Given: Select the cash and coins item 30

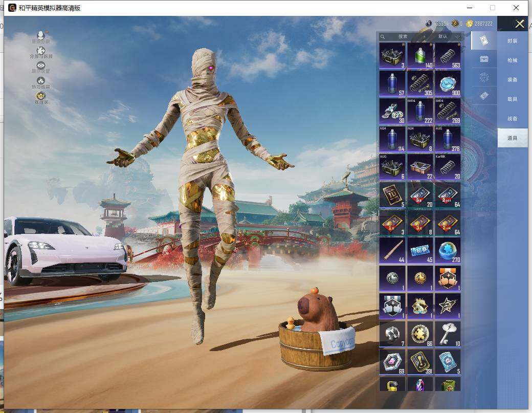Looking at the screenshot, I should (x=392, y=111).
